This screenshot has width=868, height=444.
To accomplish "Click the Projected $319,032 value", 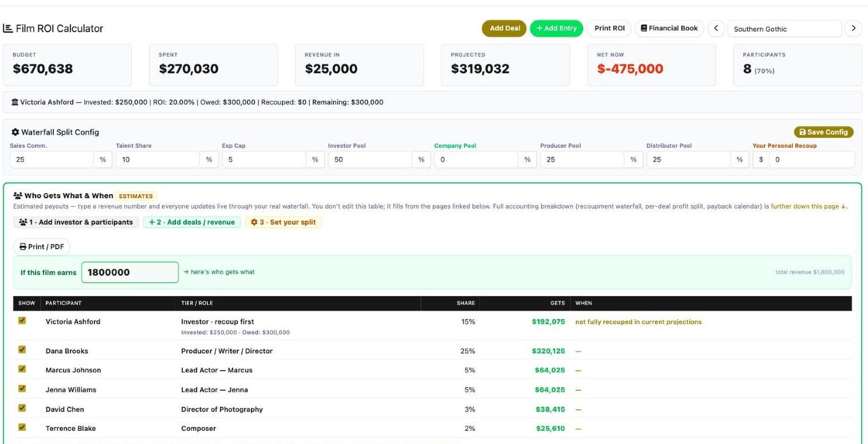I will coord(480,69).
